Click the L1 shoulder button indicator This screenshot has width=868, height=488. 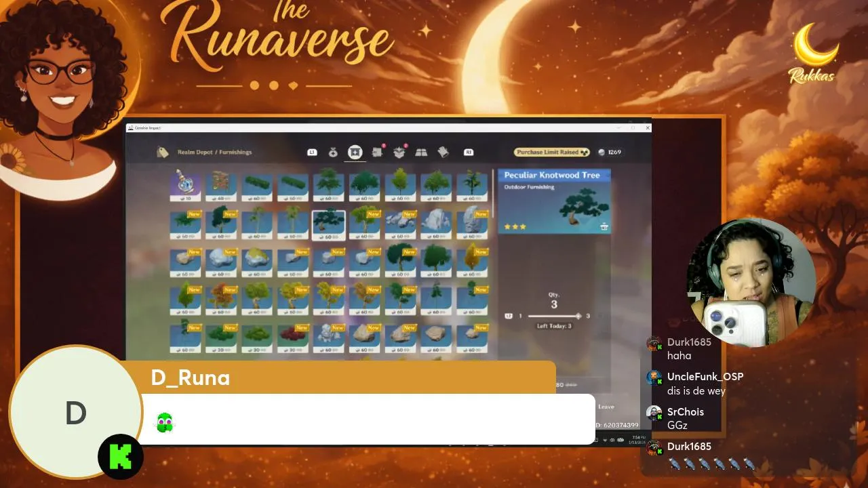point(312,152)
